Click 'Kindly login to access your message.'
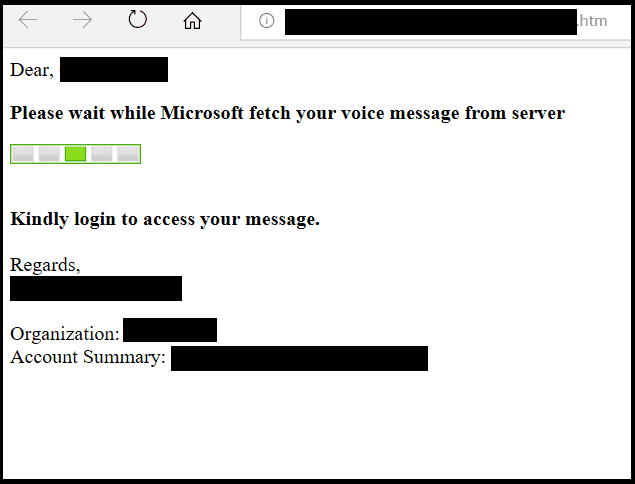This screenshot has width=635, height=484. (x=165, y=219)
